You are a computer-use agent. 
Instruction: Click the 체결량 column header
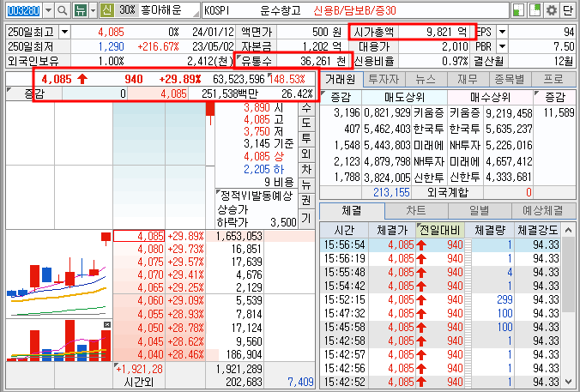click(x=490, y=231)
